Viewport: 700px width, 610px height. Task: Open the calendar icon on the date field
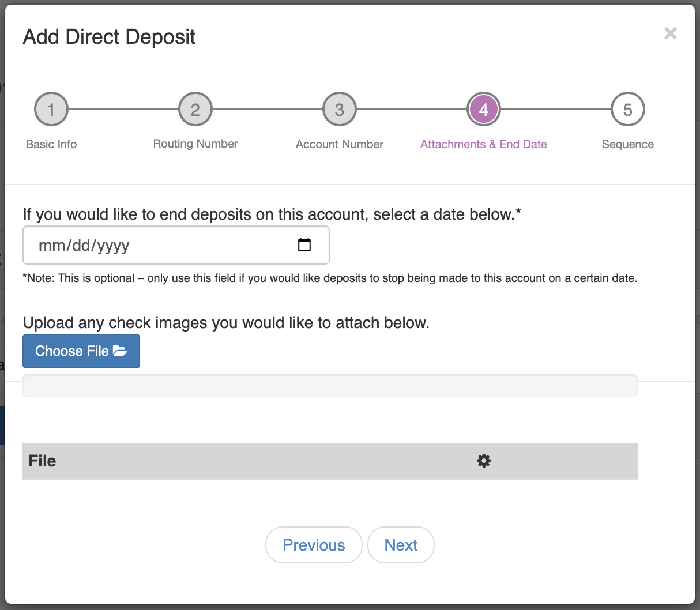tap(304, 244)
